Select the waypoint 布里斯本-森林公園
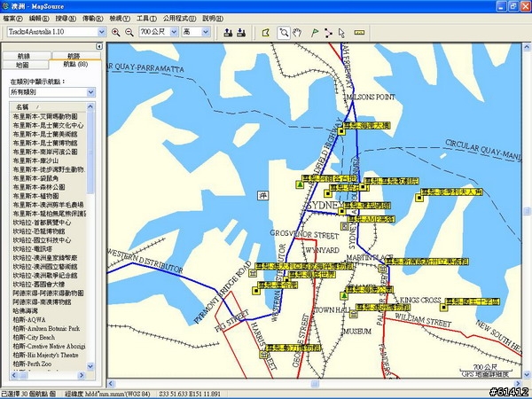The height and width of the screenshot is (399, 532). click(x=39, y=187)
